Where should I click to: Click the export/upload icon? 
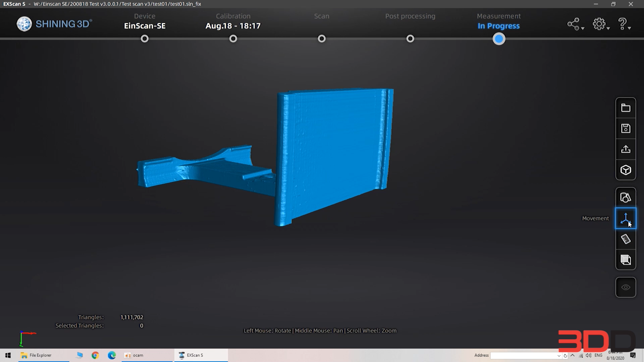pyautogui.click(x=626, y=149)
